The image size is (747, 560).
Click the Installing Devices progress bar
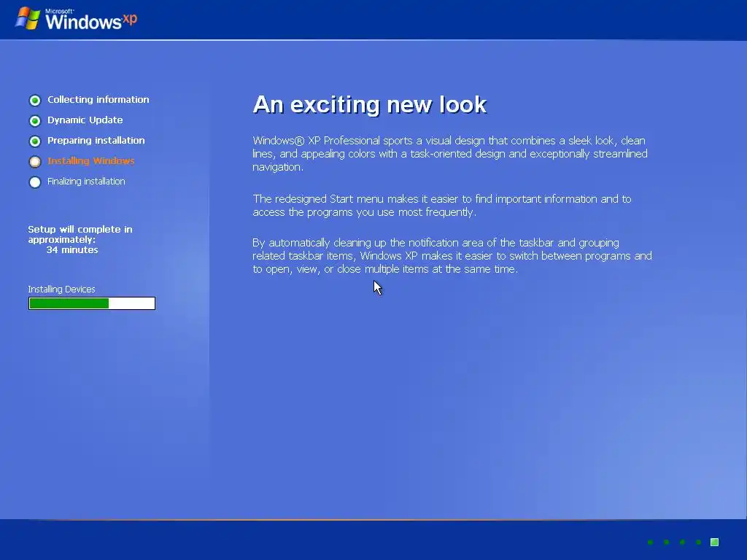(x=92, y=303)
